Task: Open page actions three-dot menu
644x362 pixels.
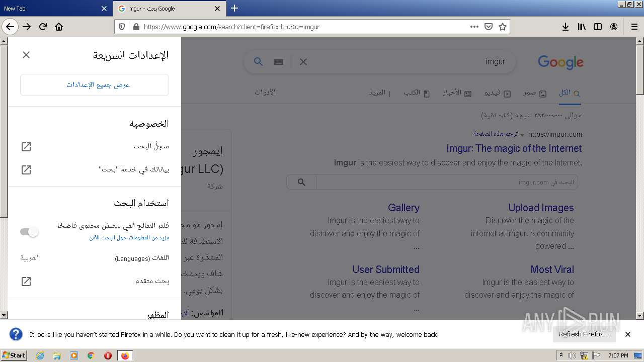Action: (x=474, y=27)
